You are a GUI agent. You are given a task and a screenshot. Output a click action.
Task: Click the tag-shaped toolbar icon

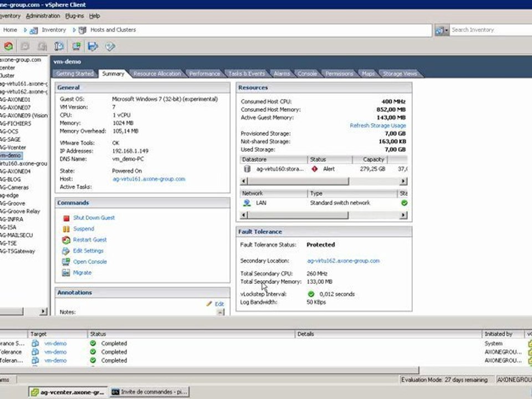tap(110, 46)
